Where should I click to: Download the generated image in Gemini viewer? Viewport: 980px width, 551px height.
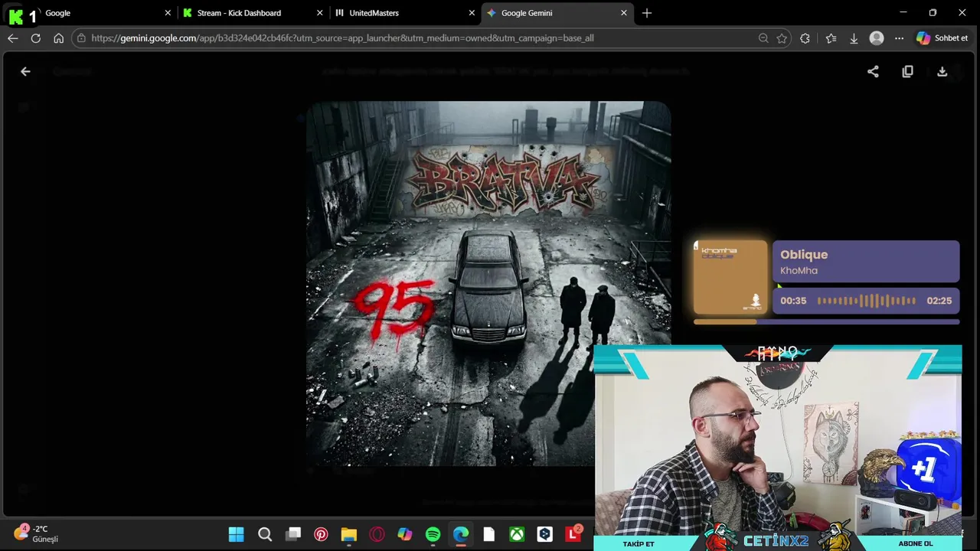click(x=942, y=71)
